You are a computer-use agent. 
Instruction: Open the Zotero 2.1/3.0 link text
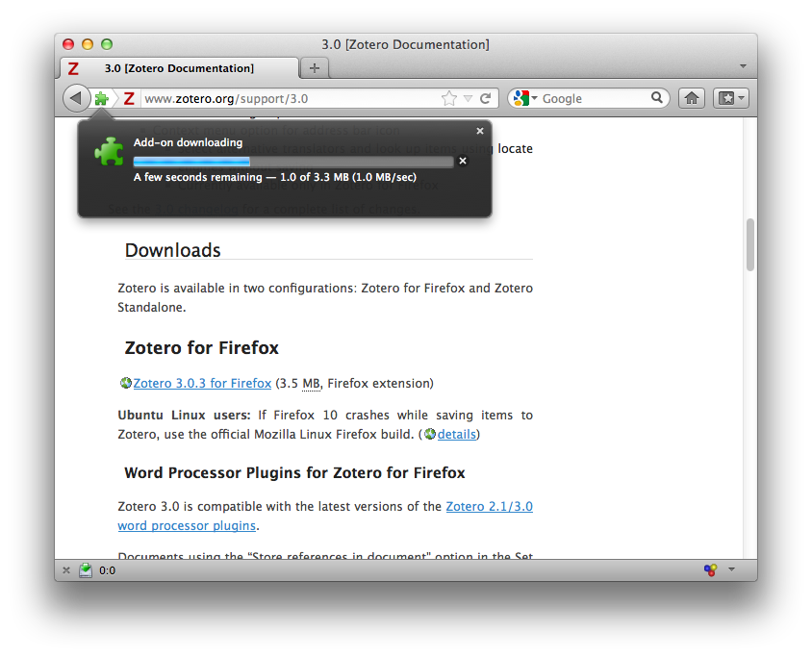tap(490, 506)
